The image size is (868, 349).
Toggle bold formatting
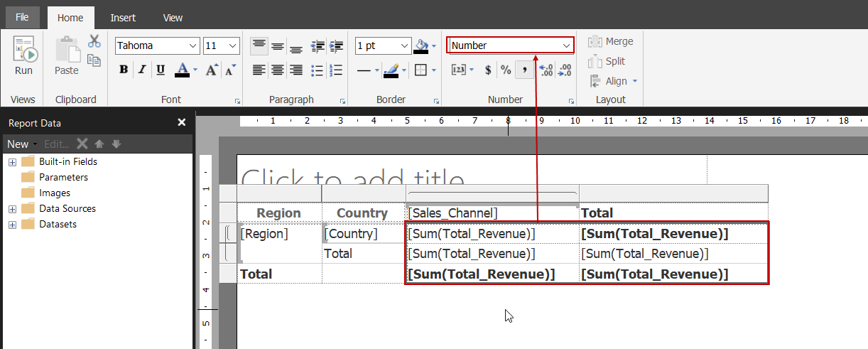(124, 70)
